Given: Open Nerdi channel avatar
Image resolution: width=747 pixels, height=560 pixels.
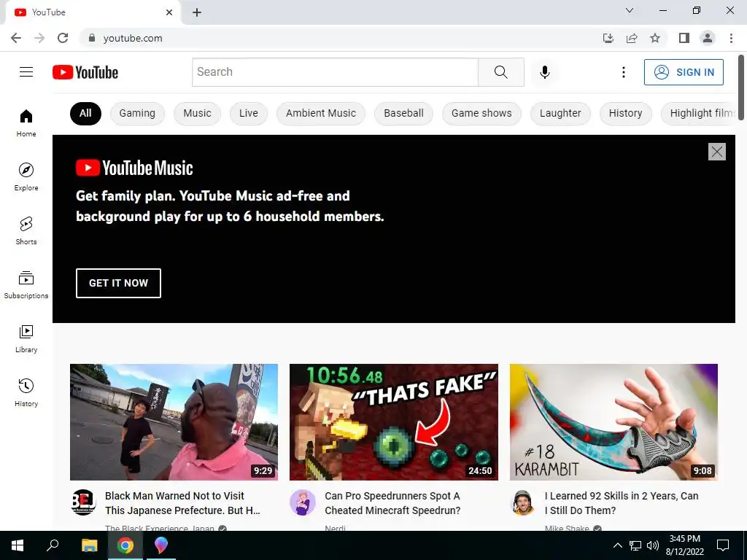Looking at the screenshot, I should (303, 502).
